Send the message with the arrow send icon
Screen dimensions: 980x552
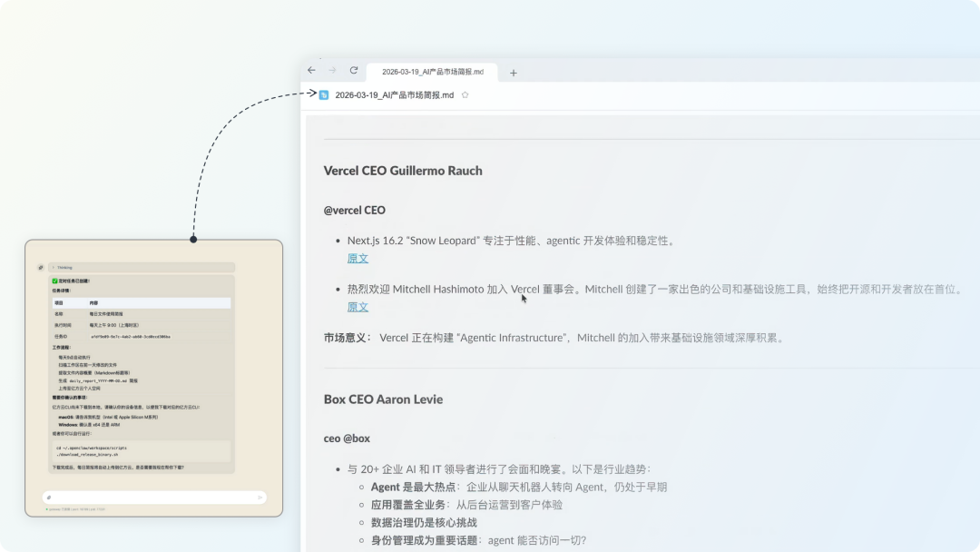[260, 498]
